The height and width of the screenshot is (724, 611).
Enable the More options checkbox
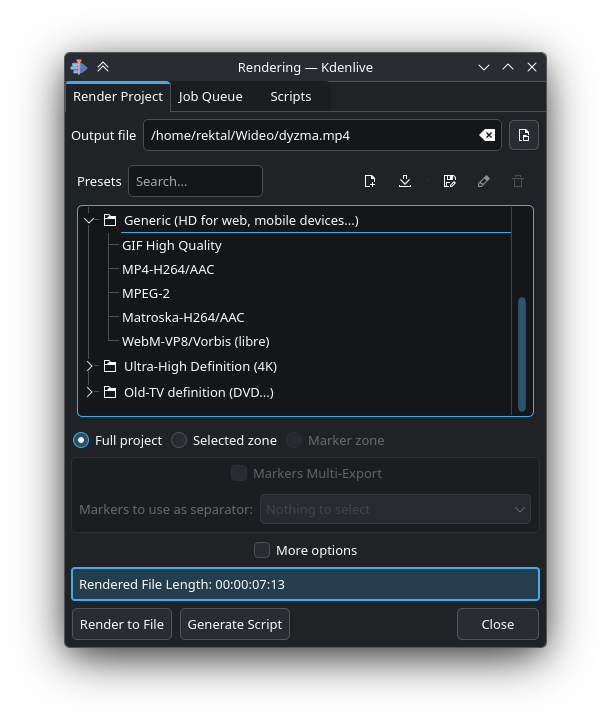[x=262, y=550]
